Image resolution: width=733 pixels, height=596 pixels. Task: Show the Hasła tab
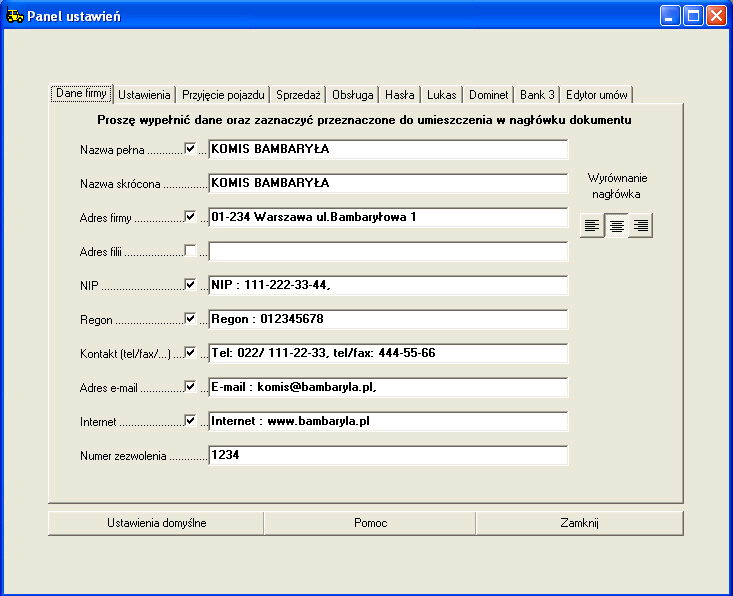pos(400,95)
